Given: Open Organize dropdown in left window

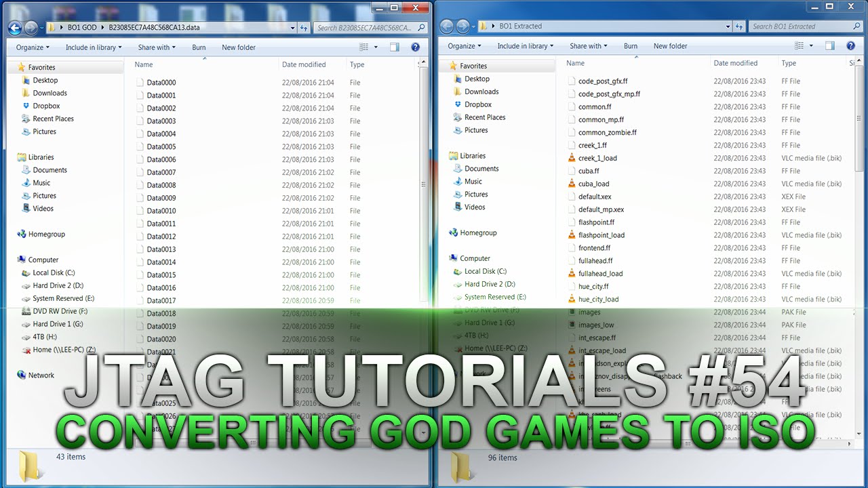Looking at the screenshot, I should (x=33, y=47).
